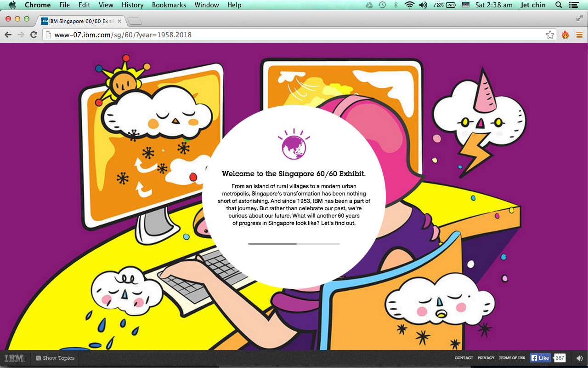Open the CONTACT footer link
The image size is (588, 368).
point(464,358)
